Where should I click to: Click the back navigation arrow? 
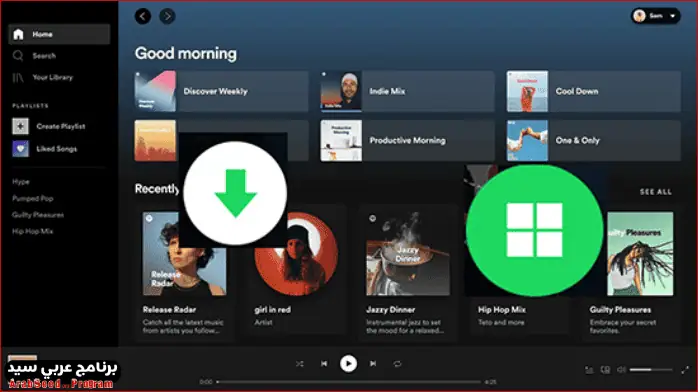tap(143, 16)
